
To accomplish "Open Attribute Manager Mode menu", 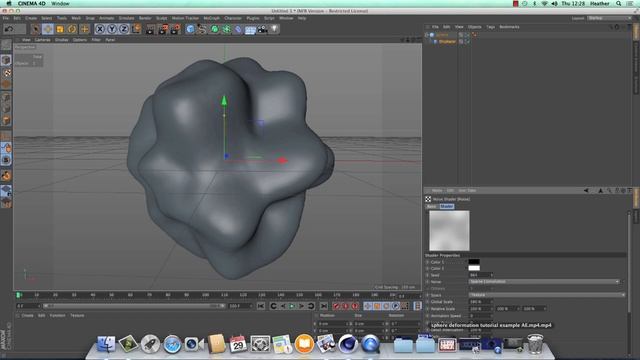I will 437,191.
